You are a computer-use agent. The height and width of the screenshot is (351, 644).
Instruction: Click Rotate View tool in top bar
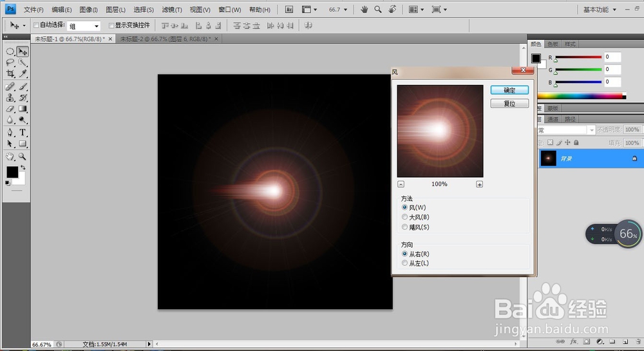tap(392, 9)
